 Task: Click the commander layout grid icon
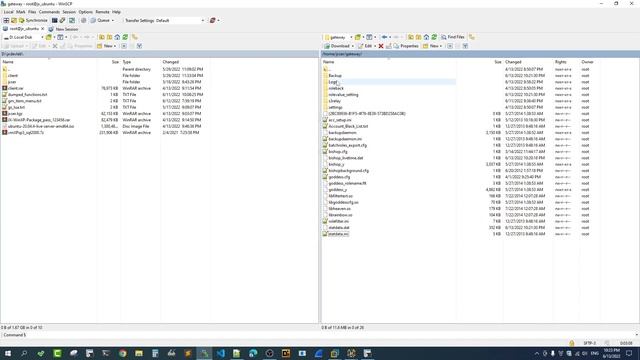tap(6, 20)
